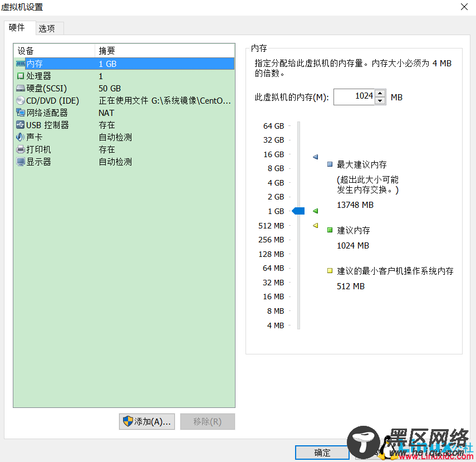Screen dimensions: 476x462
Task: Click the 添加(A)... add hardware button
Action: [147, 421]
